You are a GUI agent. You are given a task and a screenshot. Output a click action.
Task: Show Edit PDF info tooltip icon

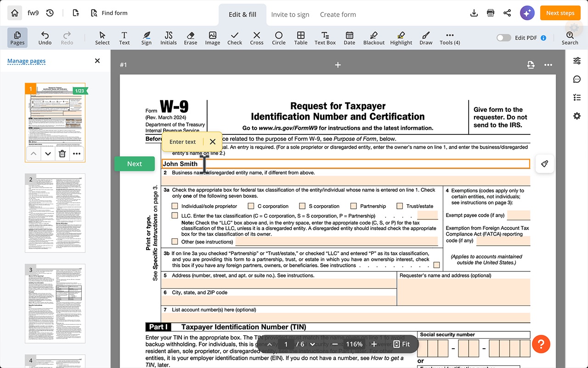tap(543, 38)
